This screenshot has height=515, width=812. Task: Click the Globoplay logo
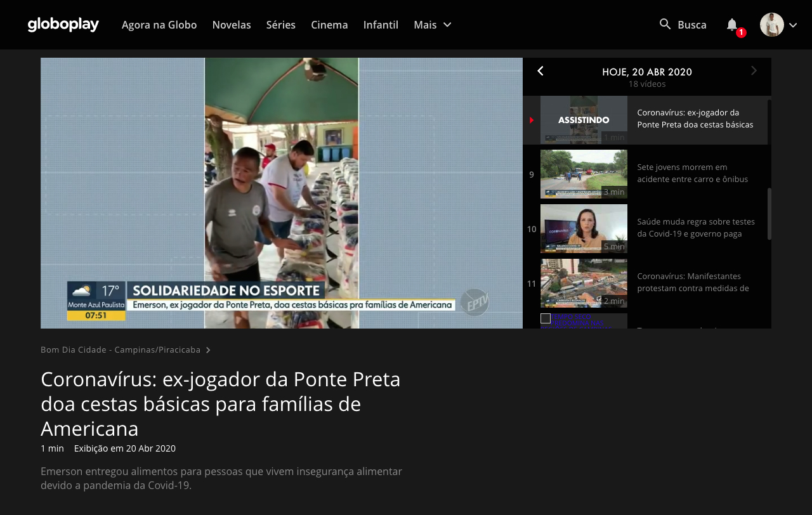pyautogui.click(x=63, y=25)
